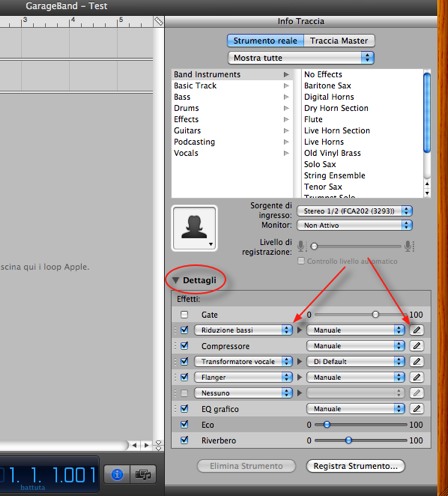Click the Registra Strumento button

[x=355, y=466]
